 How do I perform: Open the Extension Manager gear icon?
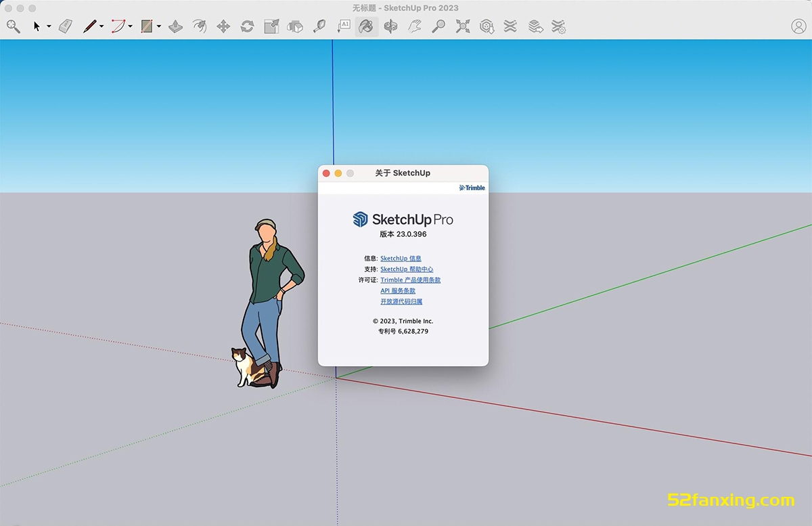(558, 26)
